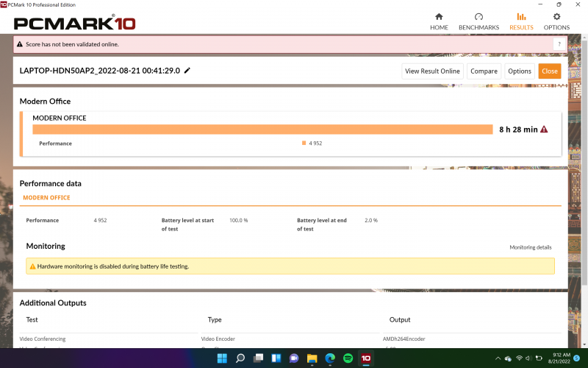588x368 pixels.
Task: Click the orange Modern Office result bar
Action: pyautogui.click(x=262, y=130)
